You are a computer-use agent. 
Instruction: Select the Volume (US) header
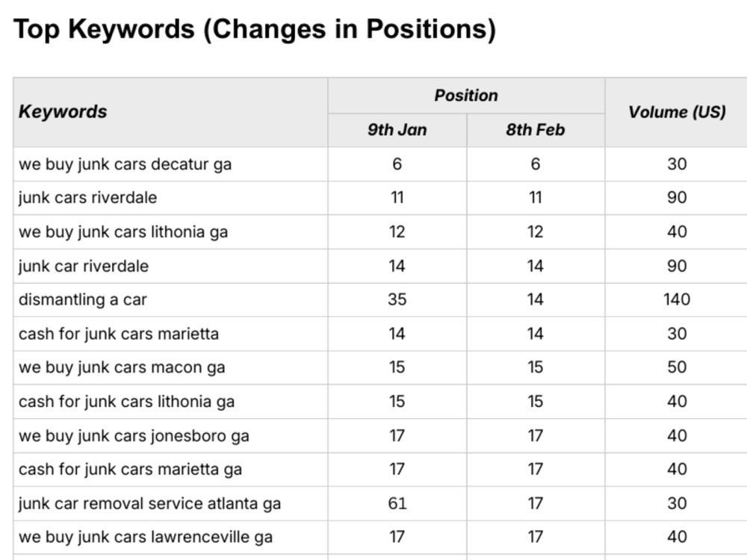tap(677, 112)
